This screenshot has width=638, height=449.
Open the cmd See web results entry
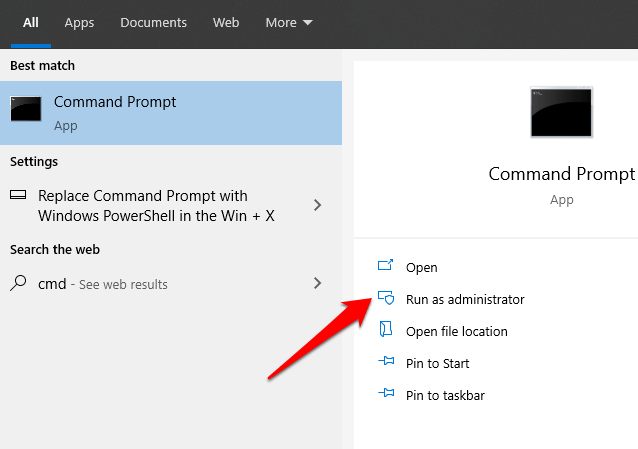pyautogui.click(x=103, y=284)
